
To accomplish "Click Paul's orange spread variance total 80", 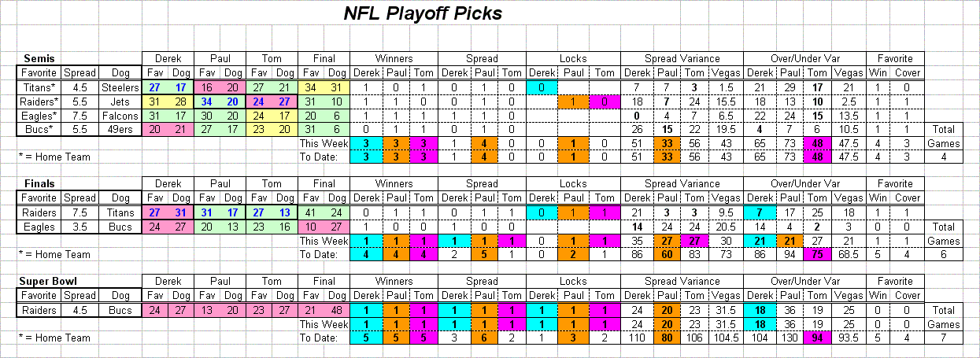I will 667,338.
